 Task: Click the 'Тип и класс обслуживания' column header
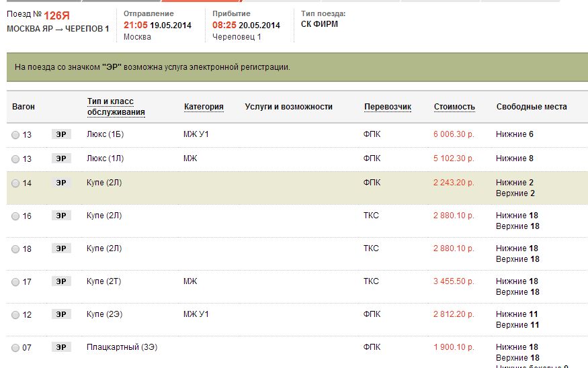(x=116, y=106)
